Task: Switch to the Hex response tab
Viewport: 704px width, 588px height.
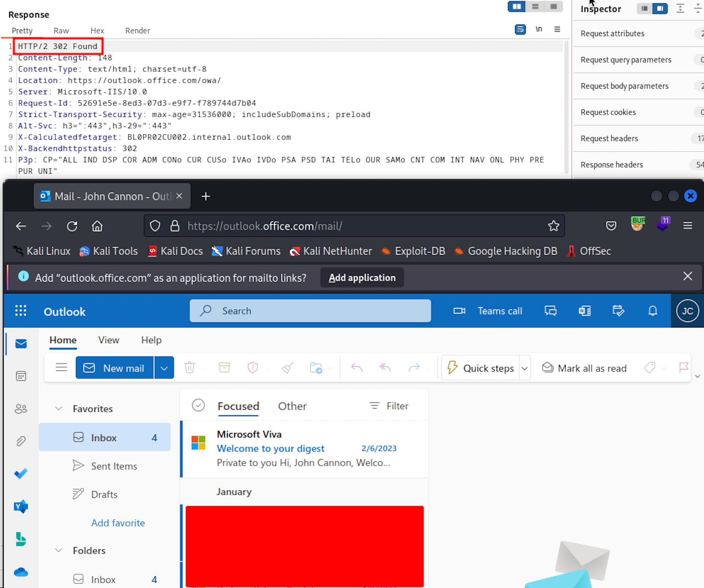Action: (x=97, y=31)
